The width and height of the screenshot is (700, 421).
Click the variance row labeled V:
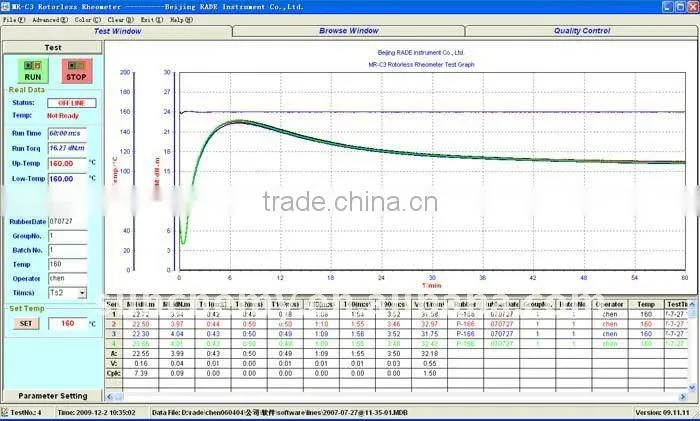point(113,363)
